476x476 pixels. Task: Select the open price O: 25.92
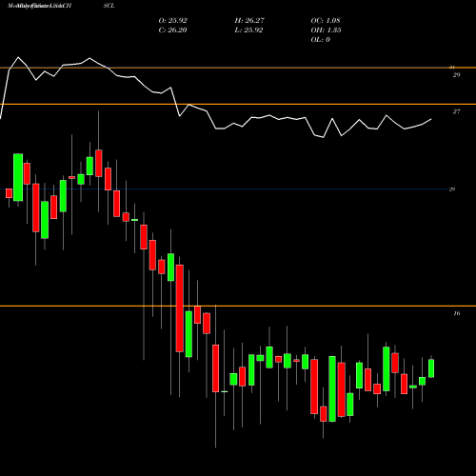point(172,21)
